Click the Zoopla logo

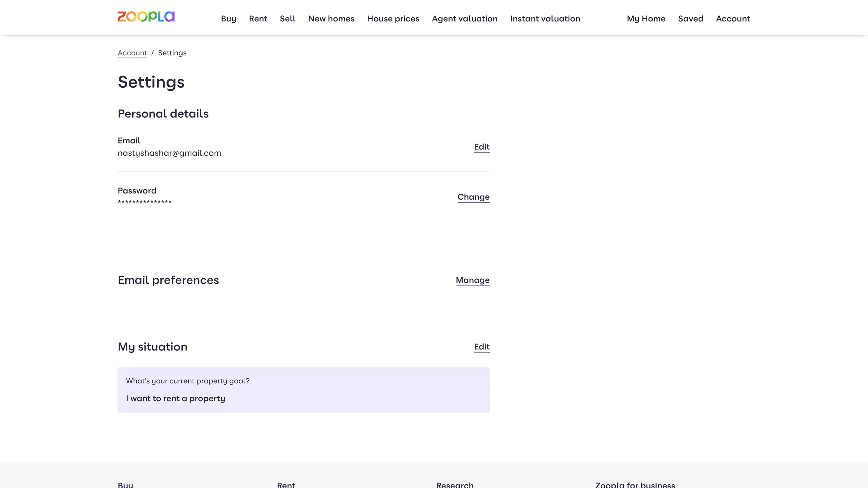146,17
